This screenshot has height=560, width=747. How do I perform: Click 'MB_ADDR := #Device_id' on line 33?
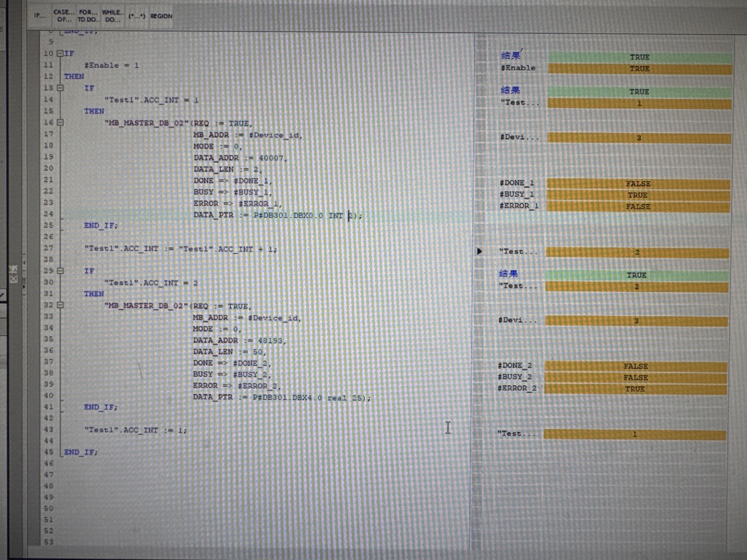point(247,317)
